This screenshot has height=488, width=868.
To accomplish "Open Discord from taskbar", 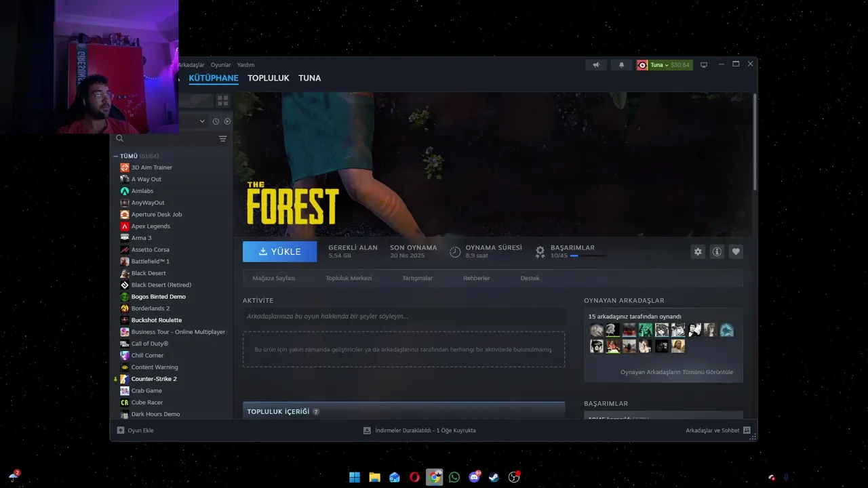I will (474, 477).
